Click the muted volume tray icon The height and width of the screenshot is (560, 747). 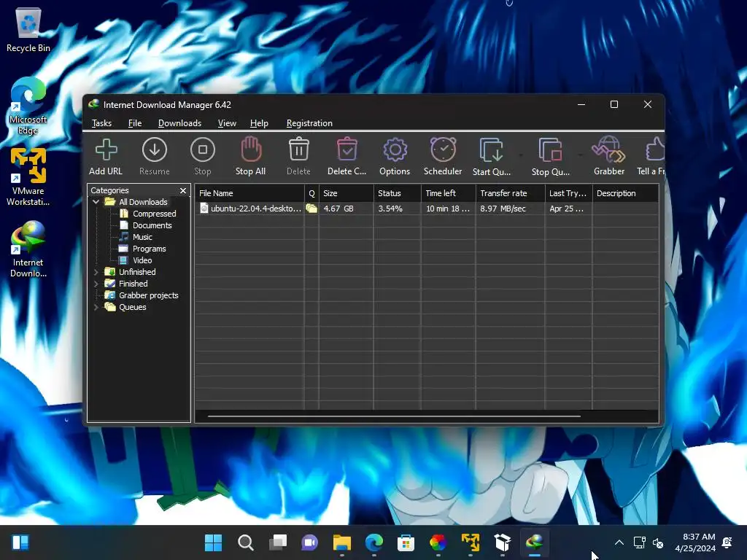click(x=658, y=542)
